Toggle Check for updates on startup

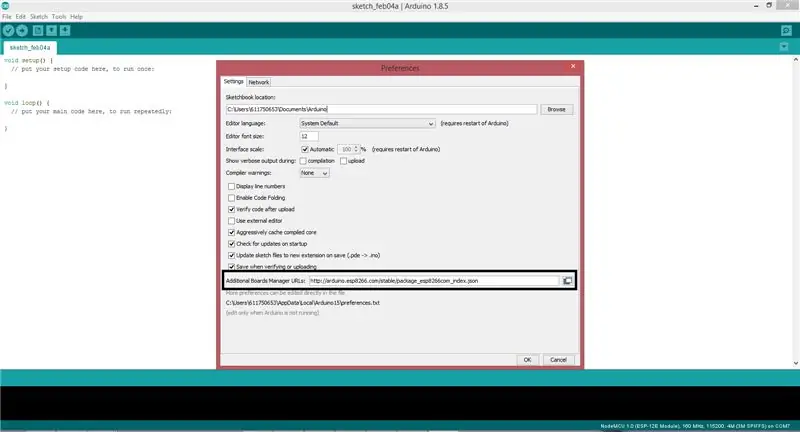click(x=231, y=244)
